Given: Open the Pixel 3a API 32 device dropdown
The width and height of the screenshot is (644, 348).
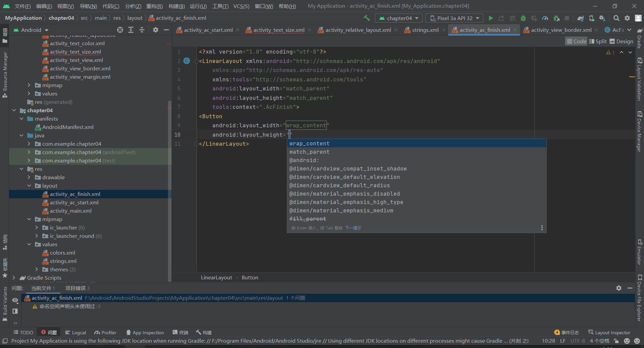Looking at the screenshot, I should tap(454, 18).
